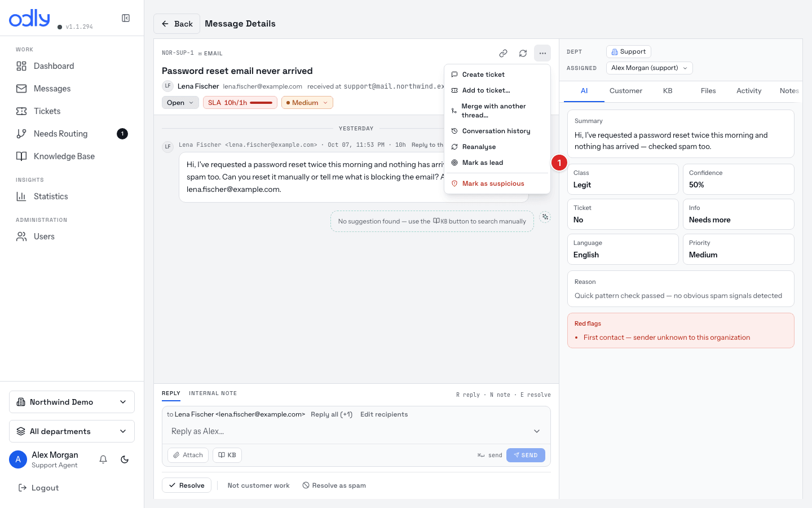
Task: Choose Add to ticket… option
Action: click(x=497, y=90)
